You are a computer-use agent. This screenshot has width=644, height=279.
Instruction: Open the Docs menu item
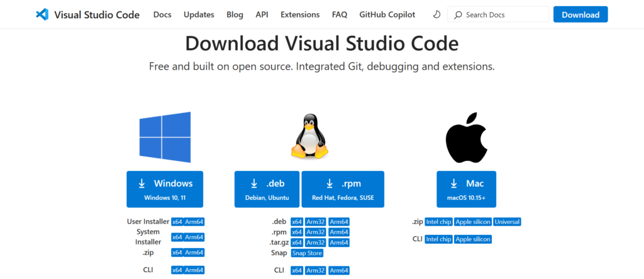[162, 15]
